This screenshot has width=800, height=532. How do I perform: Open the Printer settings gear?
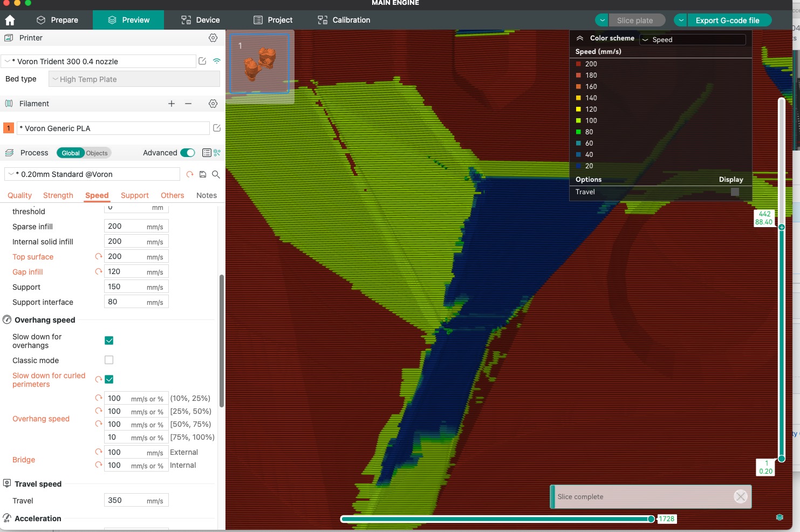213,38
